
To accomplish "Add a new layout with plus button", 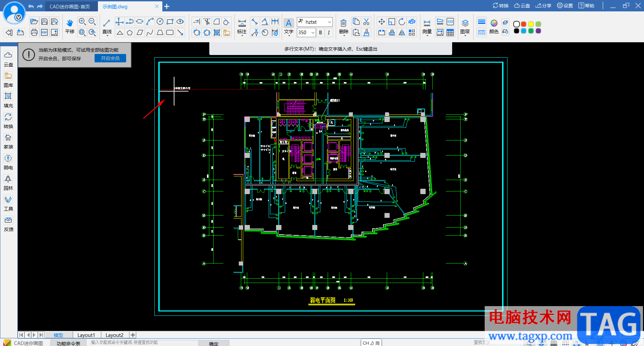I will click(x=133, y=335).
